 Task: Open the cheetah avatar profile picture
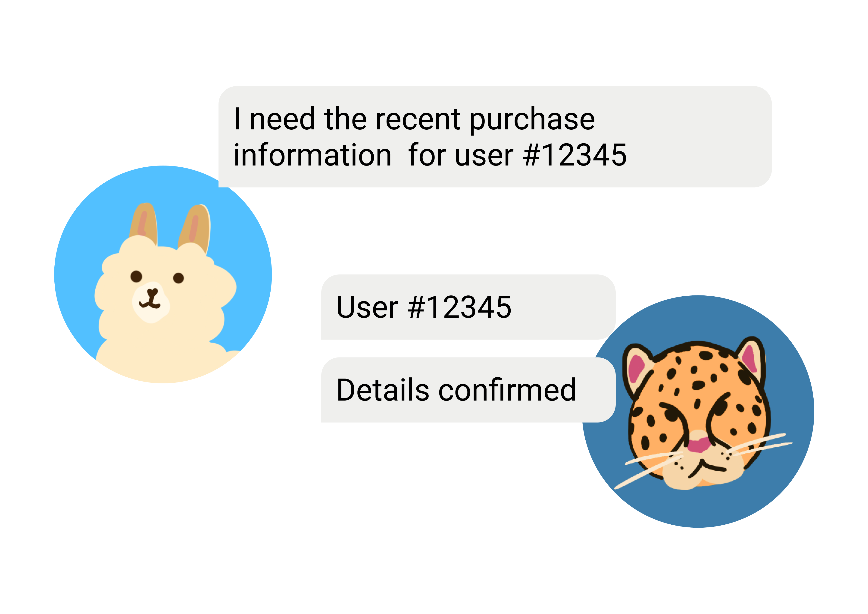click(x=698, y=411)
